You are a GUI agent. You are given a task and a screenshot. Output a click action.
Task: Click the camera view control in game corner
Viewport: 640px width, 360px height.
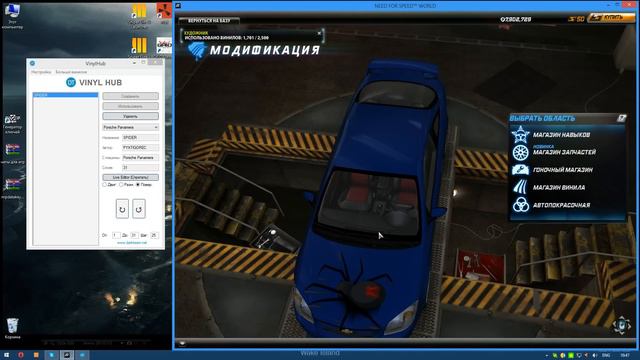click(x=622, y=325)
